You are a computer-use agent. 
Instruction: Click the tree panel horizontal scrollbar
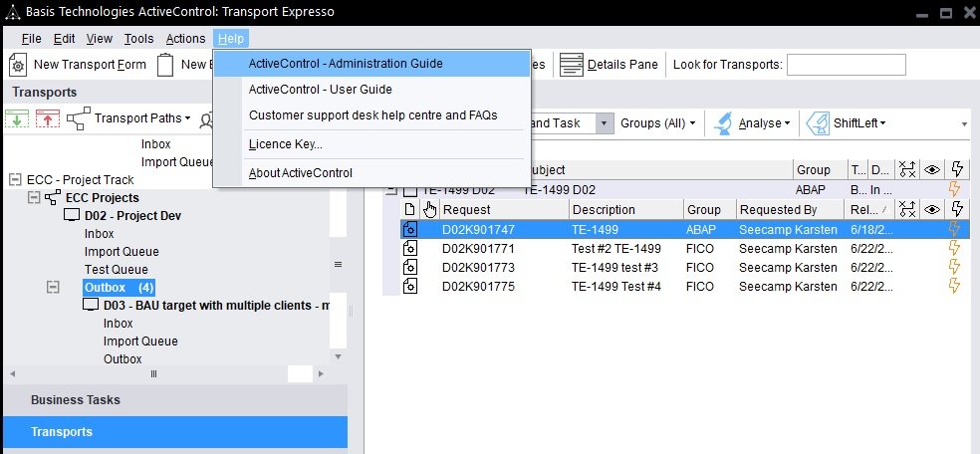(x=154, y=373)
